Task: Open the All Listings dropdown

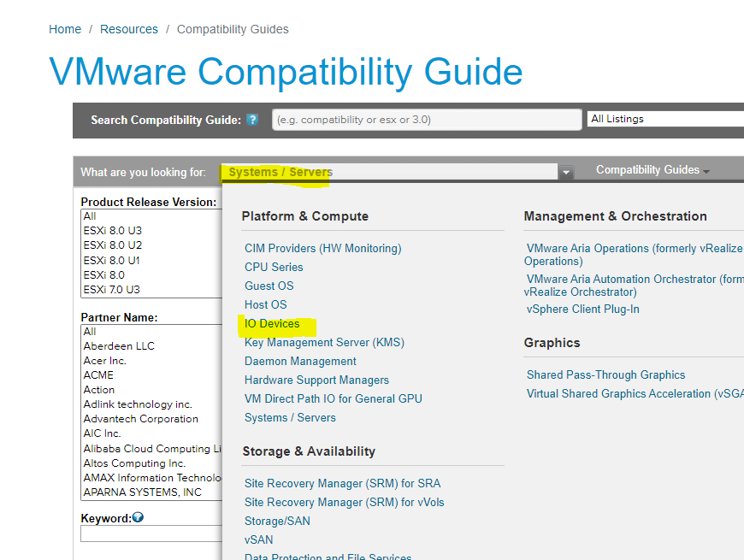Action: (x=665, y=119)
